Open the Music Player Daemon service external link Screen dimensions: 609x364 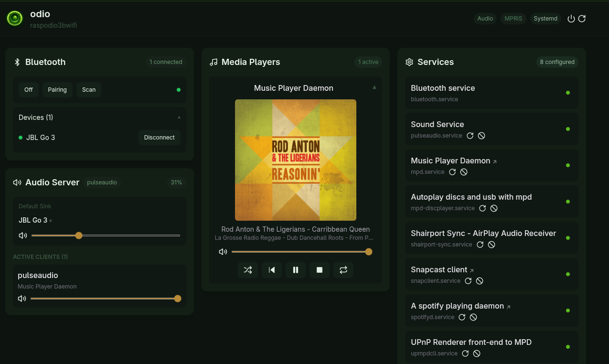pos(495,161)
